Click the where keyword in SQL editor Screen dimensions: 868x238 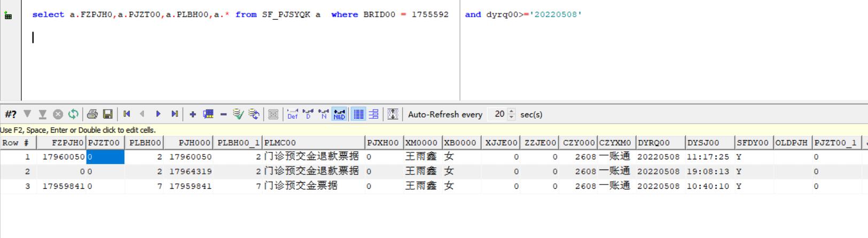point(345,14)
